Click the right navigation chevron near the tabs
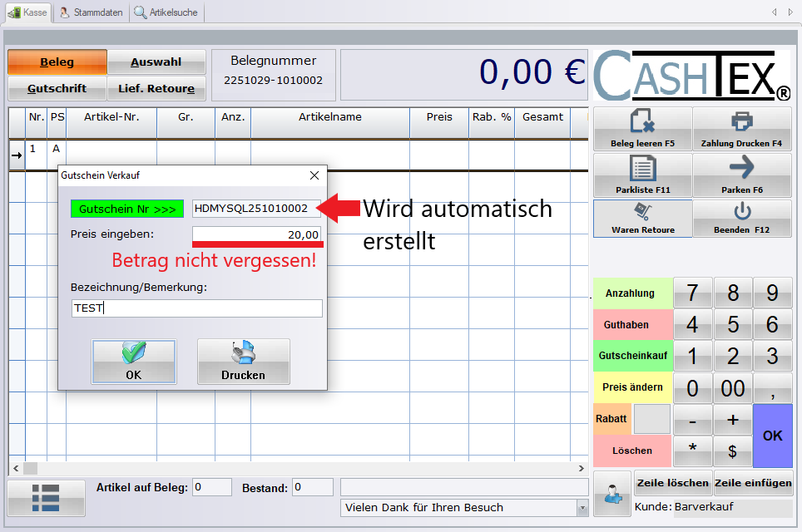 (x=790, y=12)
